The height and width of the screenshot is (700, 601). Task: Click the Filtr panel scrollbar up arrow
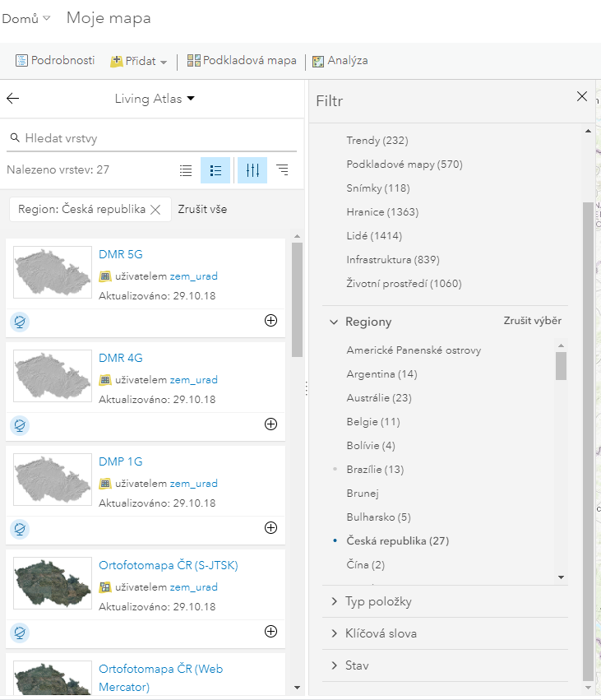588,131
